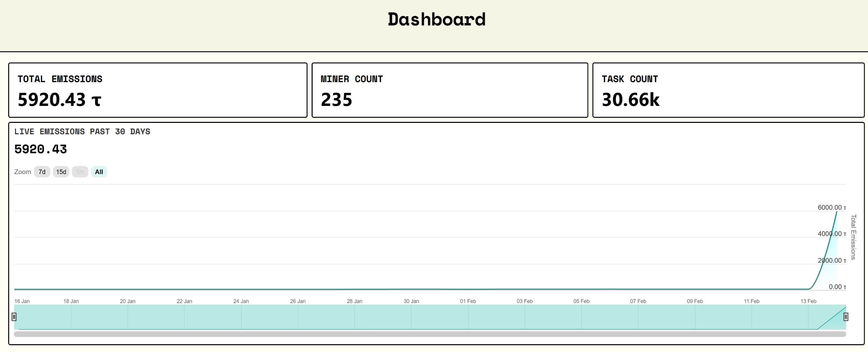Image resolution: width=868 pixels, height=352 pixels.
Task: Click the Miner Count value 235
Action: click(x=336, y=100)
